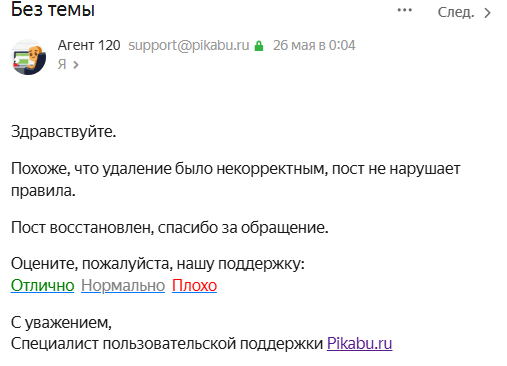Image resolution: width=507 pixels, height=366 pixels.
Task: Click paragraph about некорректным удаление
Action: click(x=236, y=179)
